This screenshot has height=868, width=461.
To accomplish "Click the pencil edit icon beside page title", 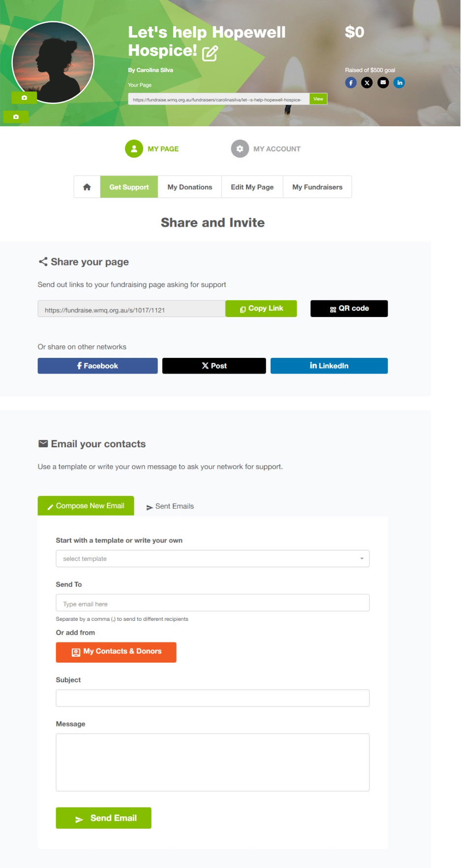I will [x=210, y=53].
